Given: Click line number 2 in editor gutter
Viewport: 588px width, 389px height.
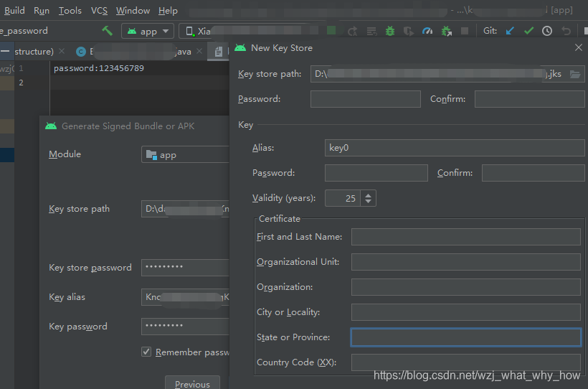Looking at the screenshot, I should point(21,83).
